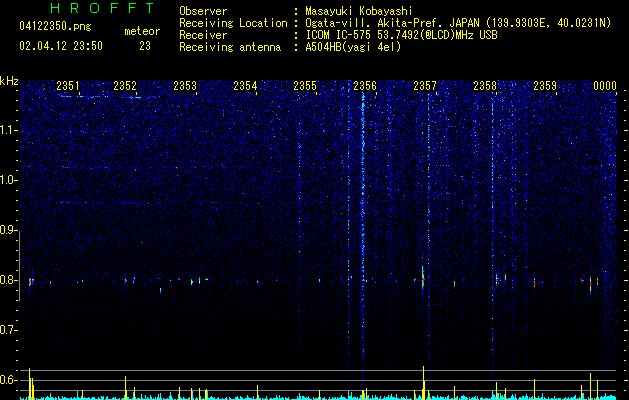Click the A504HB(yagi 4el) antenna text
Image resolution: width=629 pixels, height=400 pixels.
point(353,47)
